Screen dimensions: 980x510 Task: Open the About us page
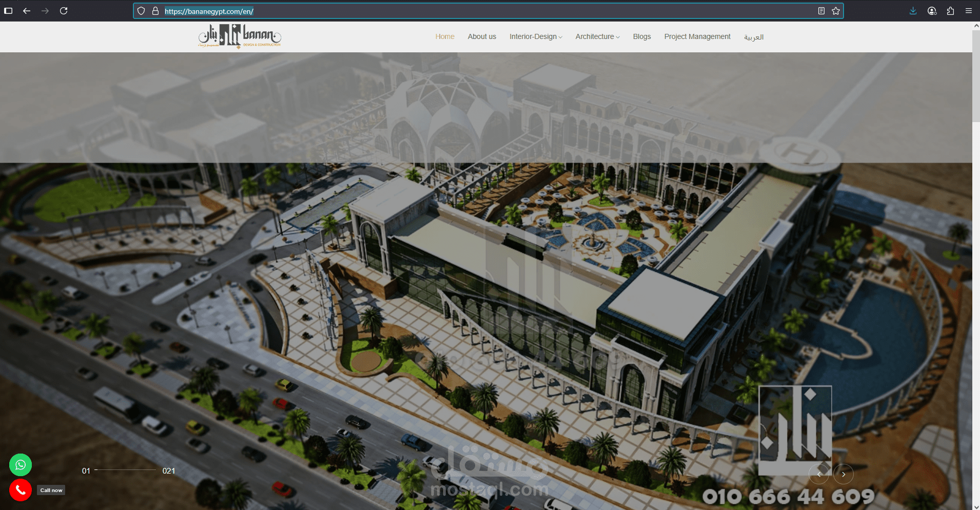[x=482, y=36]
